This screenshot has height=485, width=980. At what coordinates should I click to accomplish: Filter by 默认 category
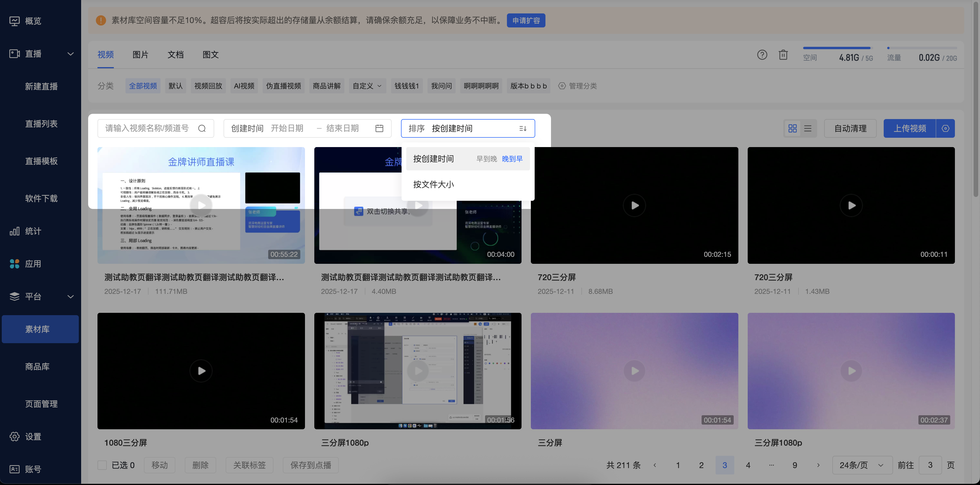[176, 86]
